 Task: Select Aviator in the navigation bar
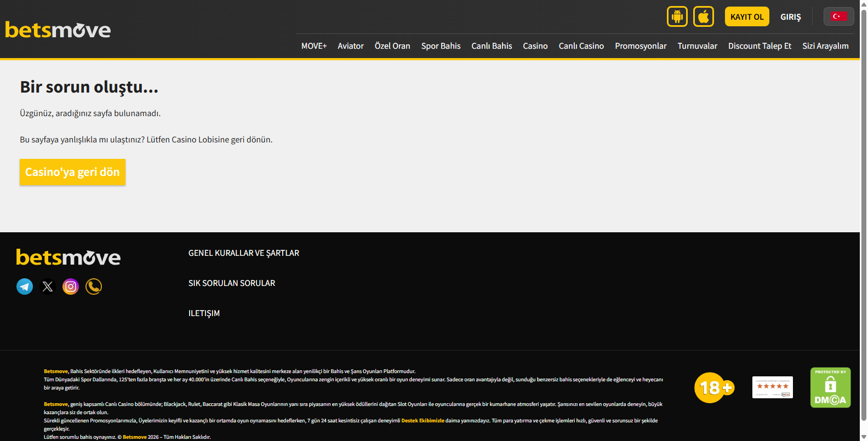[351, 46]
